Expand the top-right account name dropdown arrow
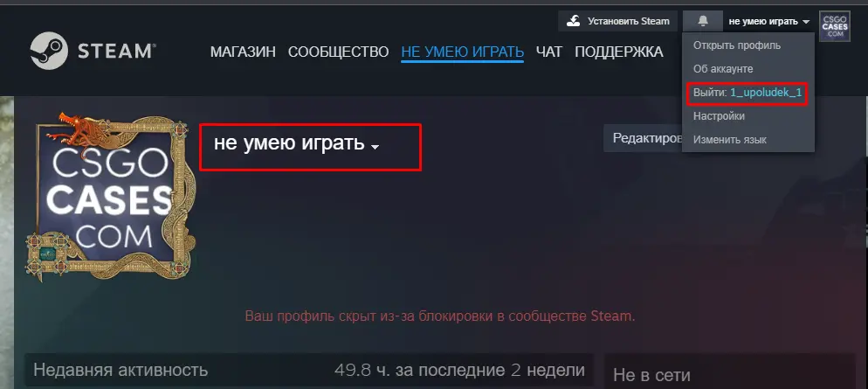The width and height of the screenshot is (868, 389). (806, 22)
